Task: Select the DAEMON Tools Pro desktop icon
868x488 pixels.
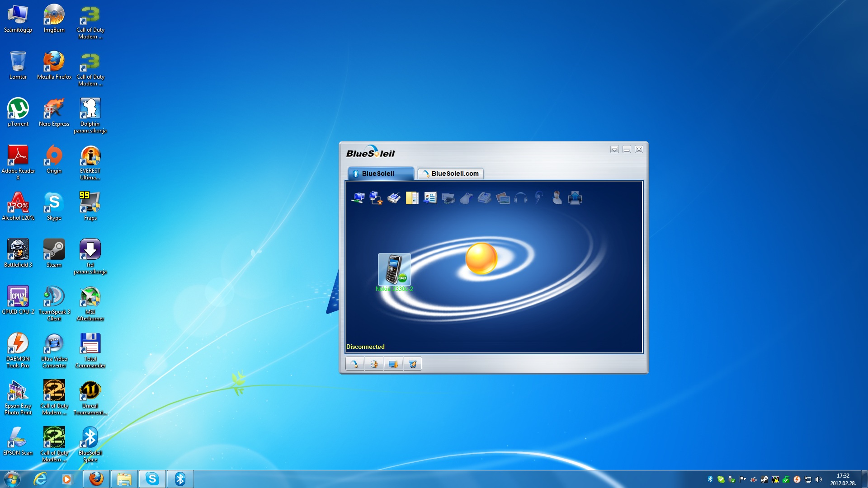Action: (x=18, y=351)
